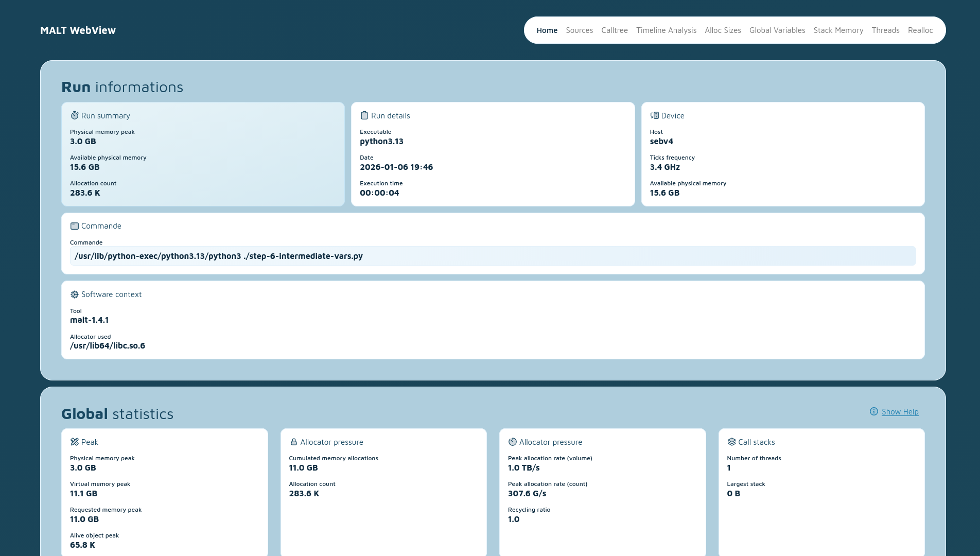
Task: Click the layers icon beside Call stacks
Action: pos(731,442)
